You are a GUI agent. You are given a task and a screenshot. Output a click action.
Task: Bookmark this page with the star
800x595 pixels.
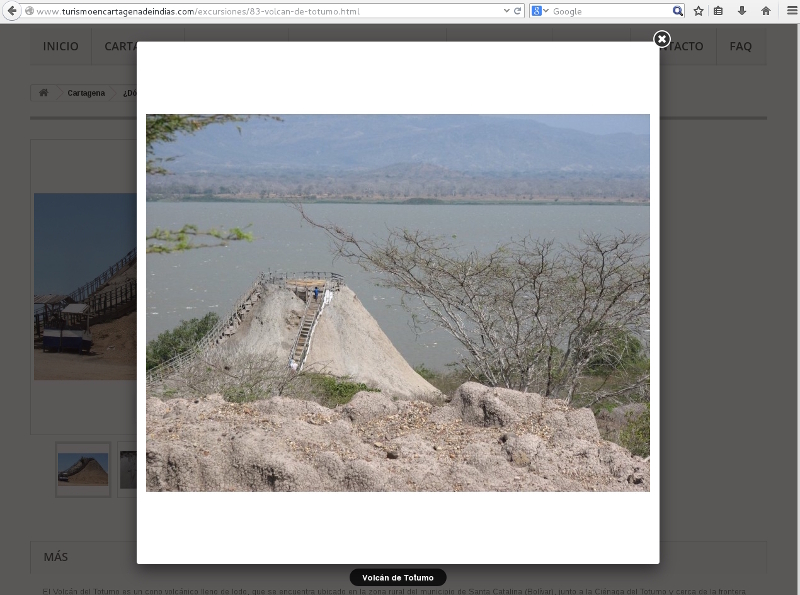pyautogui.click(x=698, y=11)
